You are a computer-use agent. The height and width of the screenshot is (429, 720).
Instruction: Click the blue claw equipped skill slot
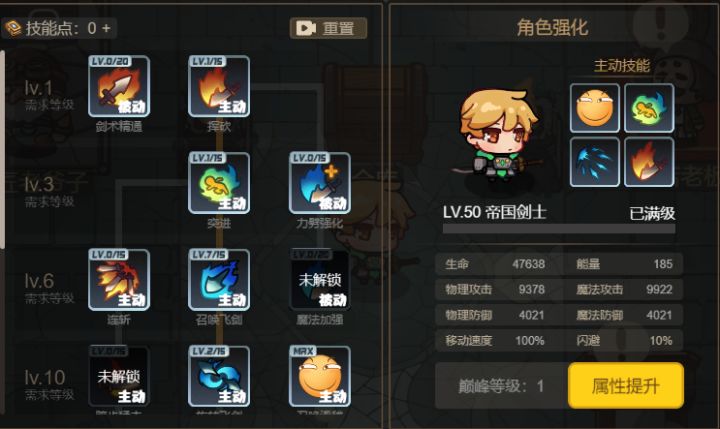pyautogui.click(x=595, y=162)
